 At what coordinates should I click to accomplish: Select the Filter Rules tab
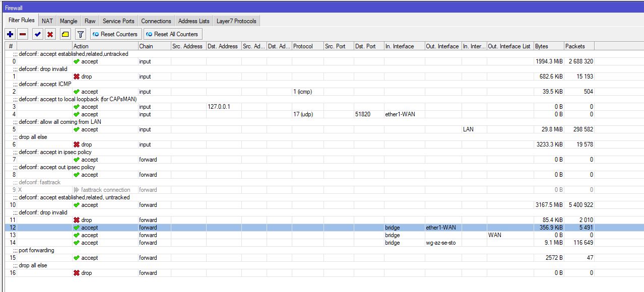tap(22, 21)
